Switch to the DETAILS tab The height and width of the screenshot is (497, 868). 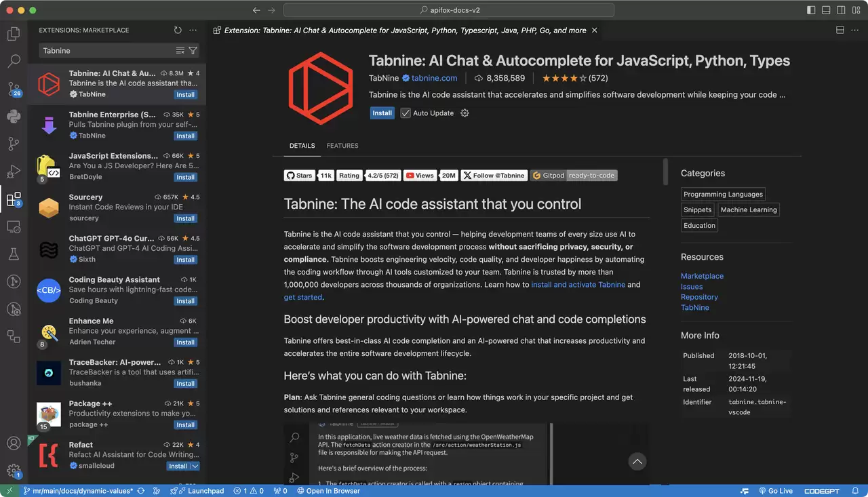(302, 146)
